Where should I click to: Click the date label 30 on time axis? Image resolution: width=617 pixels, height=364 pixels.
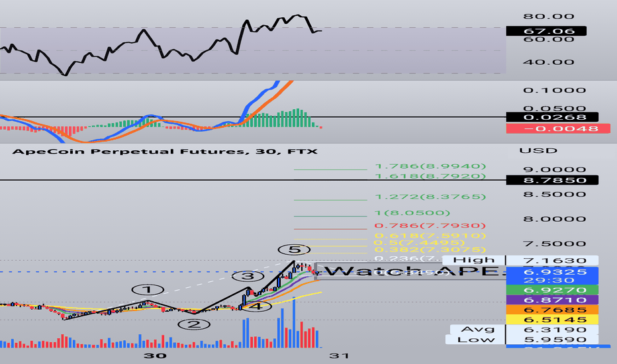pyautogui.click(x=155, y=356)
